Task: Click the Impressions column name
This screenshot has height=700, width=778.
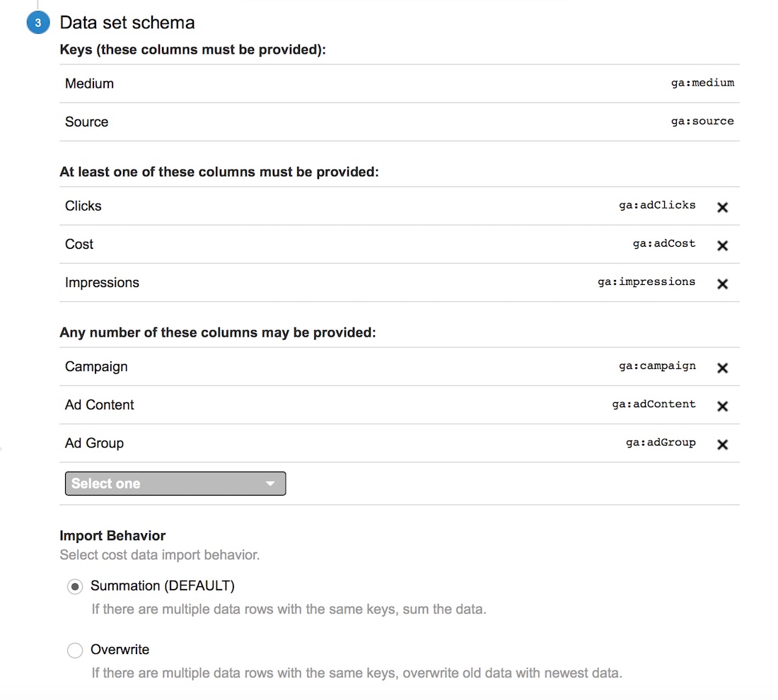Action: (102, 282)
